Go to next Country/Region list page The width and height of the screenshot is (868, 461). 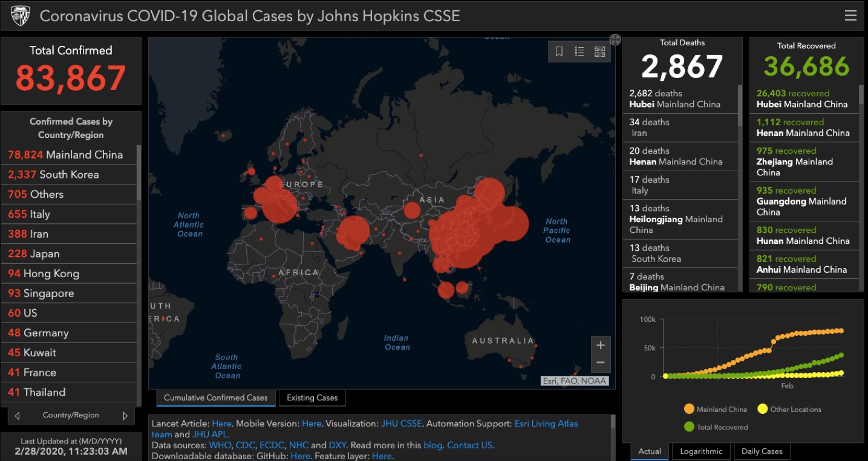[125, 416]
